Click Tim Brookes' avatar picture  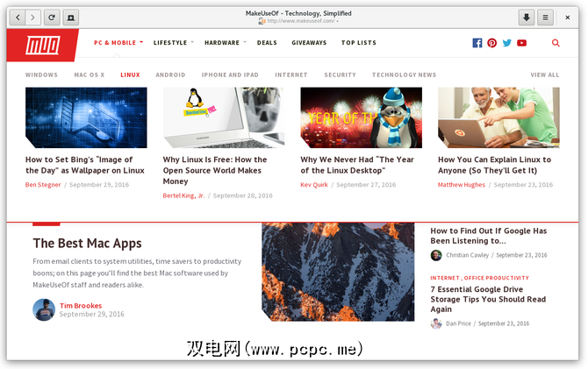tap(44, 309)
